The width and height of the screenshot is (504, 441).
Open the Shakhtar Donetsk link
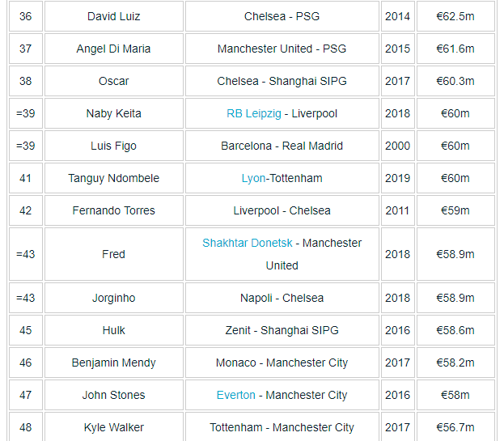[248, 243]
